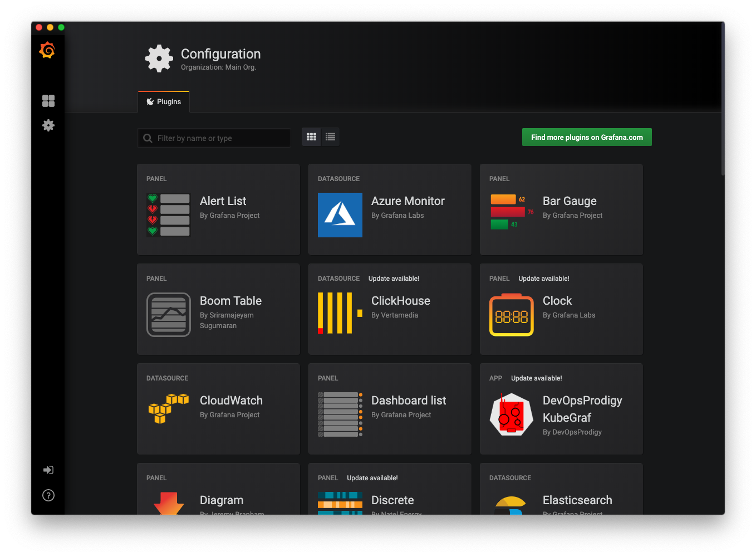Open the Clock plugin title
756x556 pixels.
pyautogui.click(x=557, y=301)
